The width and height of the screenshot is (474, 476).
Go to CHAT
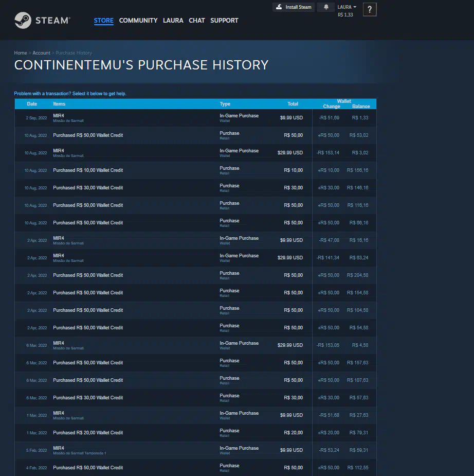click(x=196, y=21)
